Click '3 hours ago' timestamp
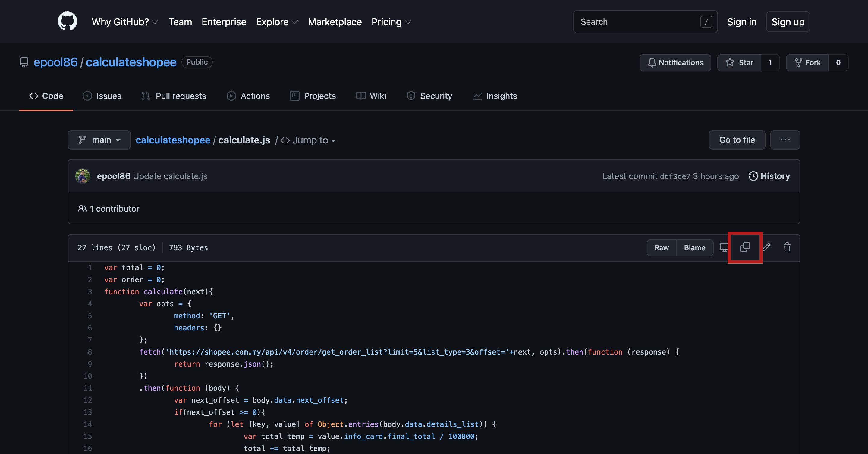 coord(716,176)
